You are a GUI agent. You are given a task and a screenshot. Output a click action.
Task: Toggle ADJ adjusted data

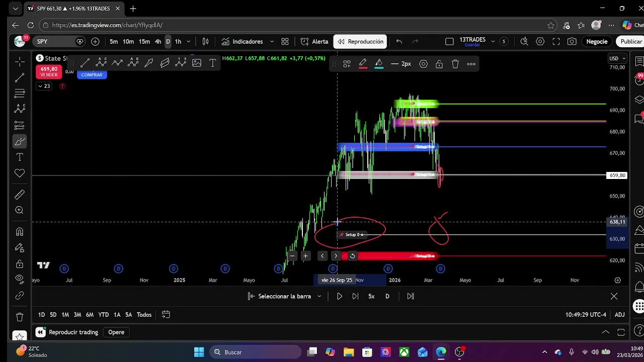pos(620,315)
